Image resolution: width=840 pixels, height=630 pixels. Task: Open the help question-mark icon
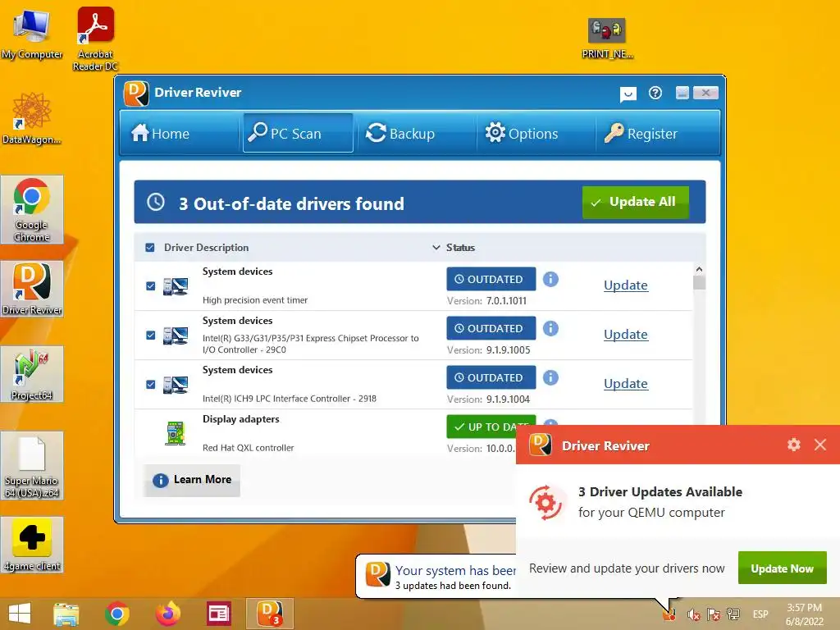(x=655, y=94)
